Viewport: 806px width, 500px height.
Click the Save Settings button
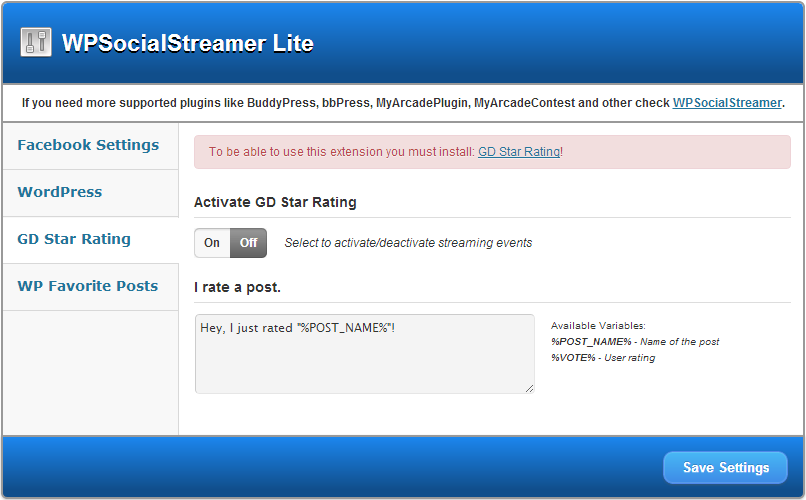pos(725,467)
